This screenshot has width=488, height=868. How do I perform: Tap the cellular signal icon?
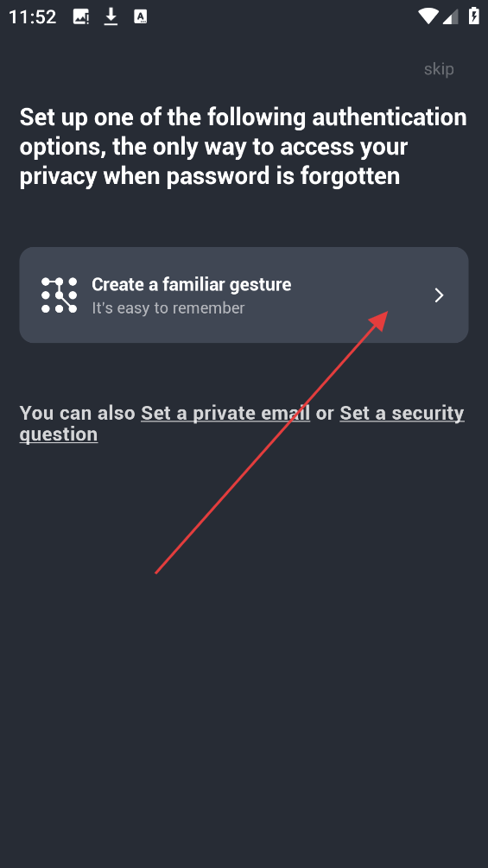coord(450,16)
